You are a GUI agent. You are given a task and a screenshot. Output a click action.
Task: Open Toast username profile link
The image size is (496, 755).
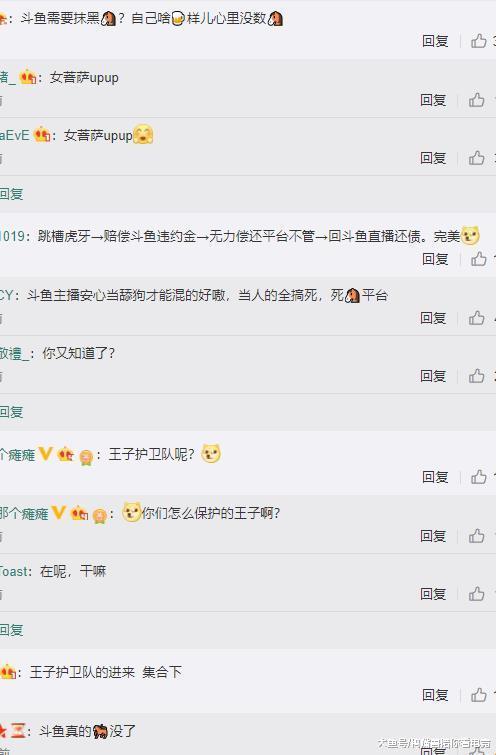(15, 572)
